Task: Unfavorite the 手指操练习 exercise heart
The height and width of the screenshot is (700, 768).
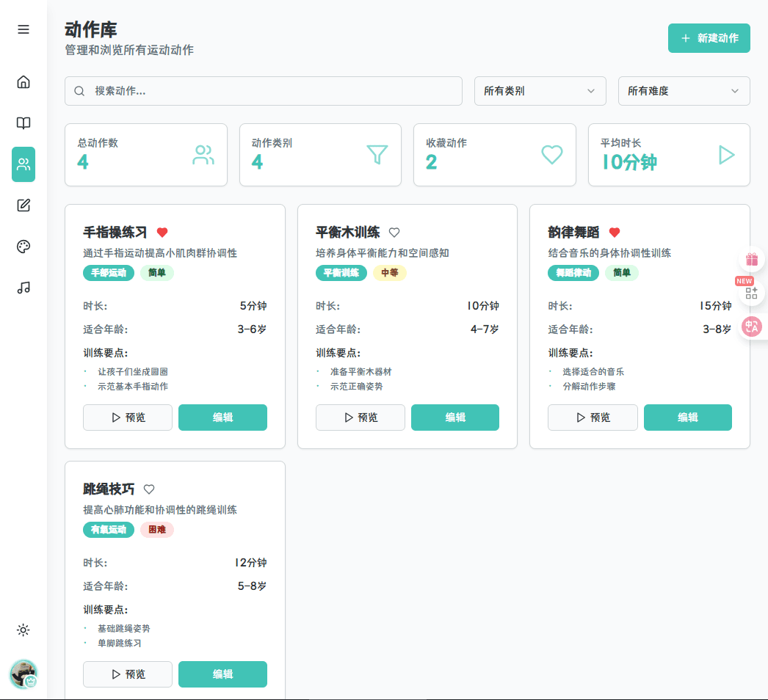Action: pos(162,232)
